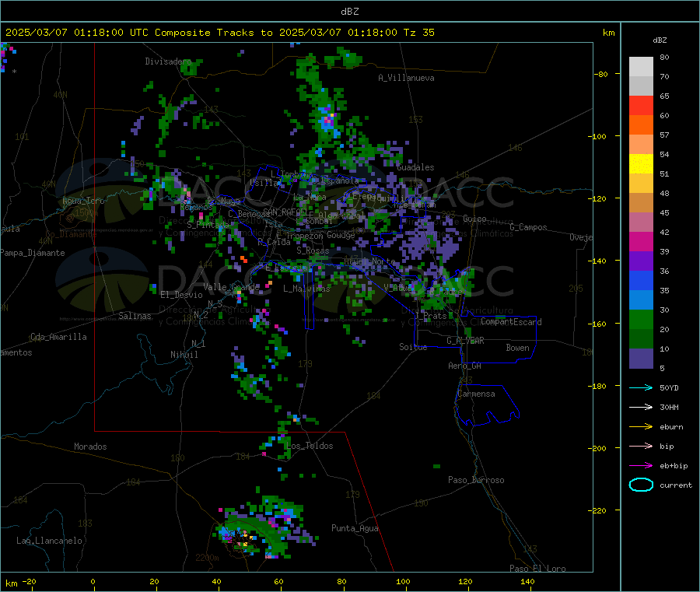Click the cyan 'current' ellipse legend icon
700x592 pixels.
[x=641, y=485]
